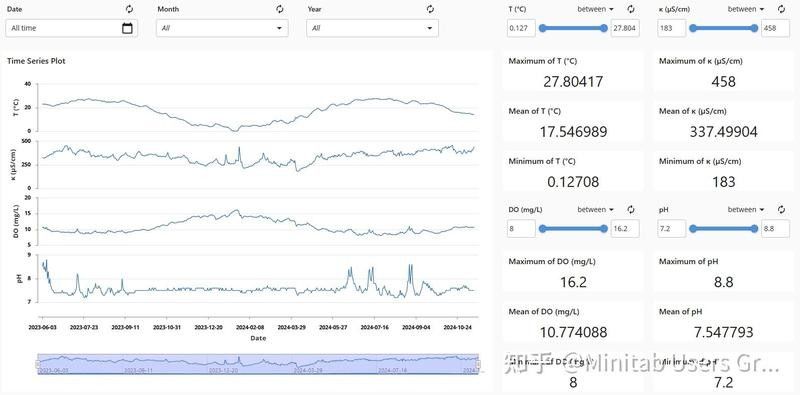
Task: Click the DO range slider right handle
Action: click(604, 229)
